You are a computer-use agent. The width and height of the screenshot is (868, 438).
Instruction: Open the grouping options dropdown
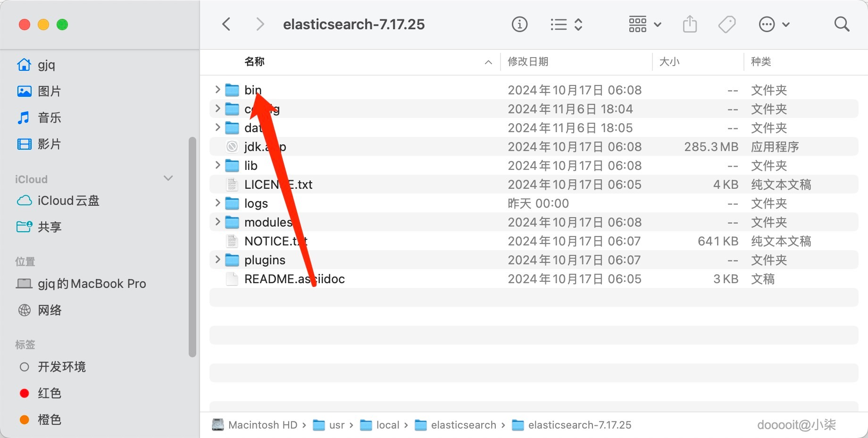(644, 24)
